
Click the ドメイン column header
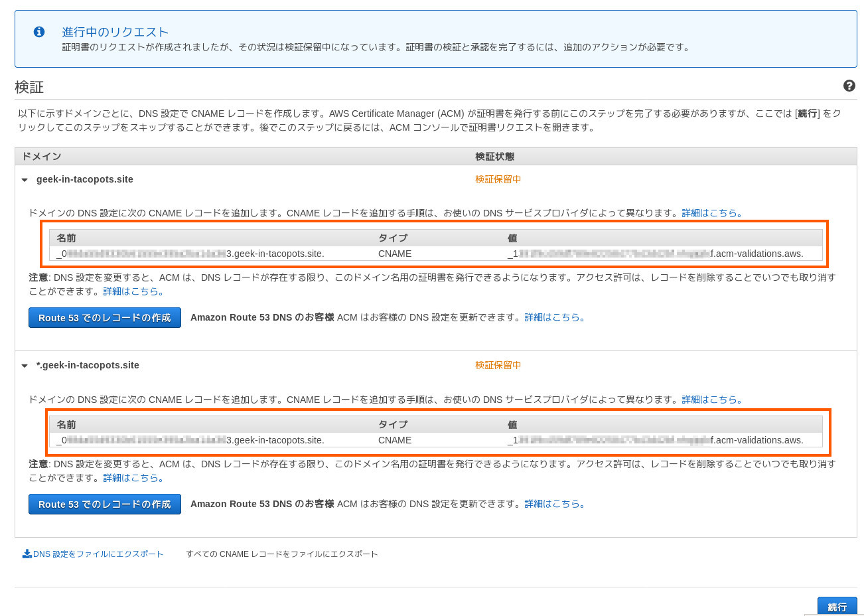point(41,156)
